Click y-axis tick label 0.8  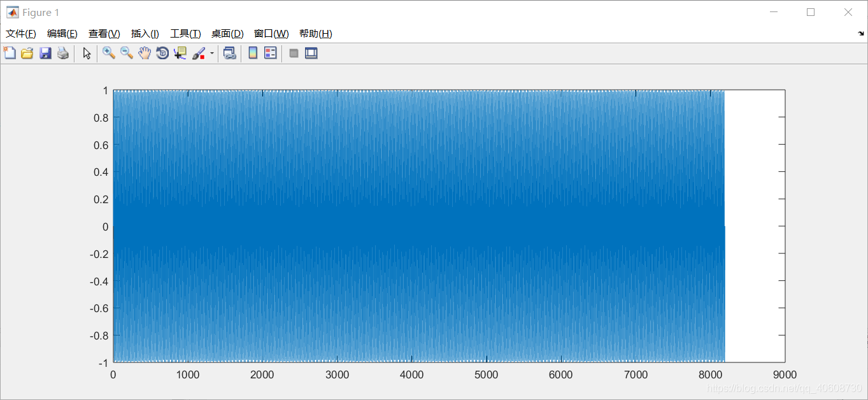click(101, 118)
